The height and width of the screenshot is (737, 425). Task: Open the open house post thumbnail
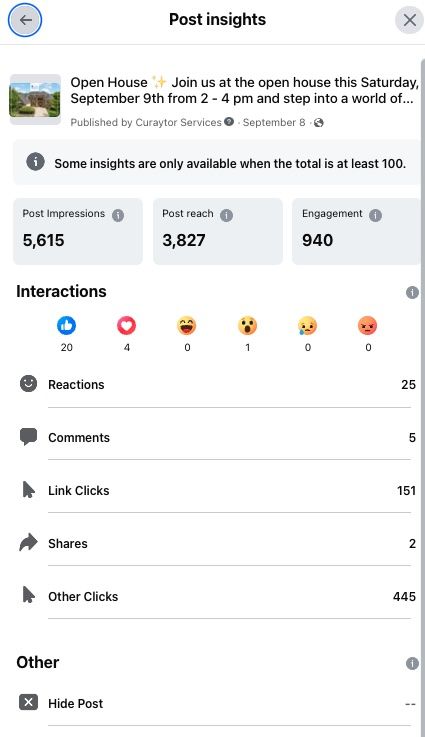coord(35,100)
